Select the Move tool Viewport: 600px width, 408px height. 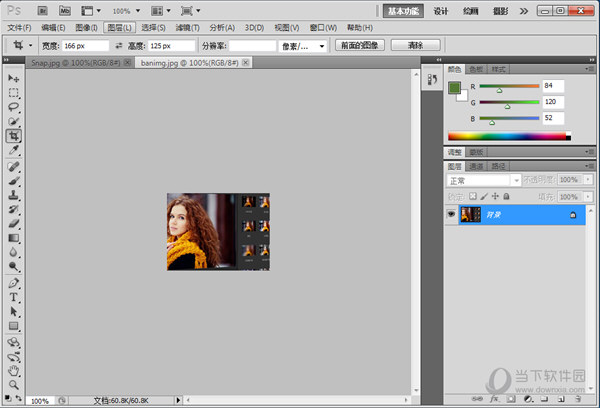[x=14, y=78]
